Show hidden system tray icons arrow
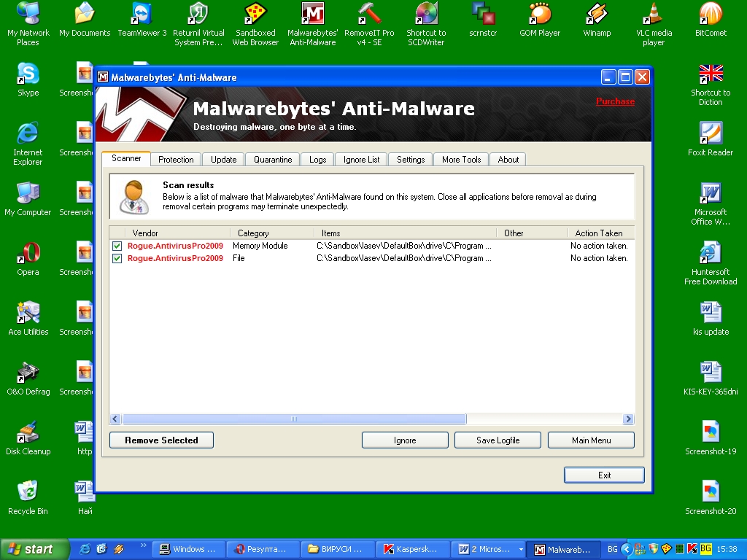Image resolution: width=747 pixels, height=560 pixels. (x=627, y=549)
